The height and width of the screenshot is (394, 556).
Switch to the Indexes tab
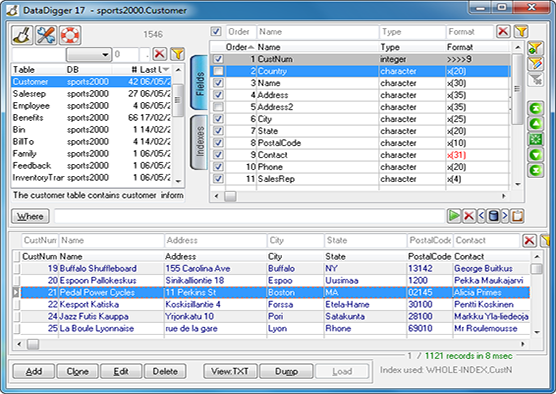tap(199, 142)
